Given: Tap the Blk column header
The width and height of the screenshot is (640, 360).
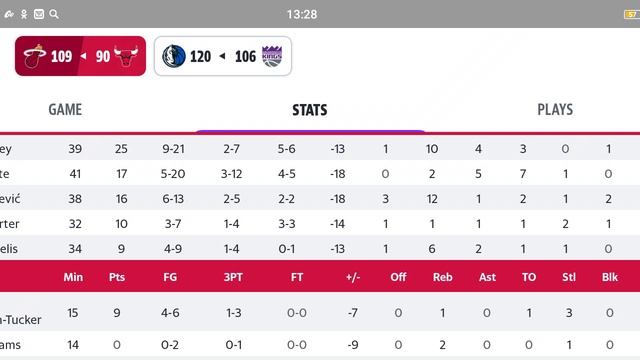Looking at the screenshot, I should click(610, 277).
